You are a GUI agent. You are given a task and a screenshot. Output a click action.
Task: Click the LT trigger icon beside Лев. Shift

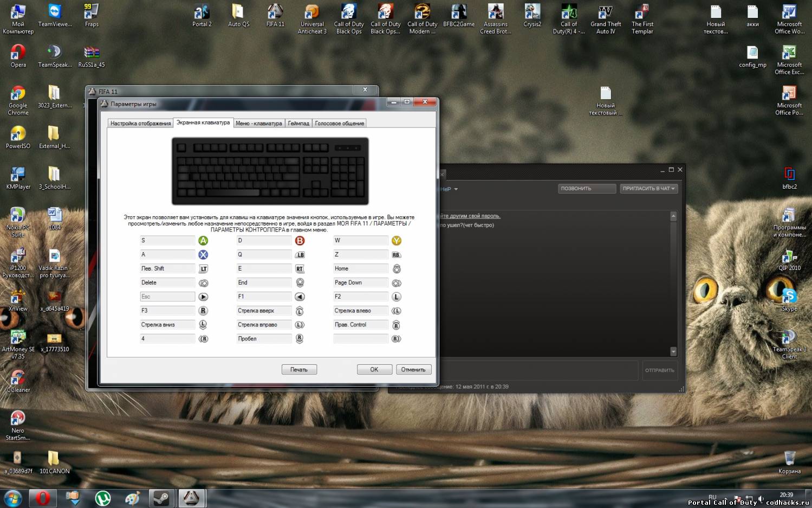(x=203, y=269)
